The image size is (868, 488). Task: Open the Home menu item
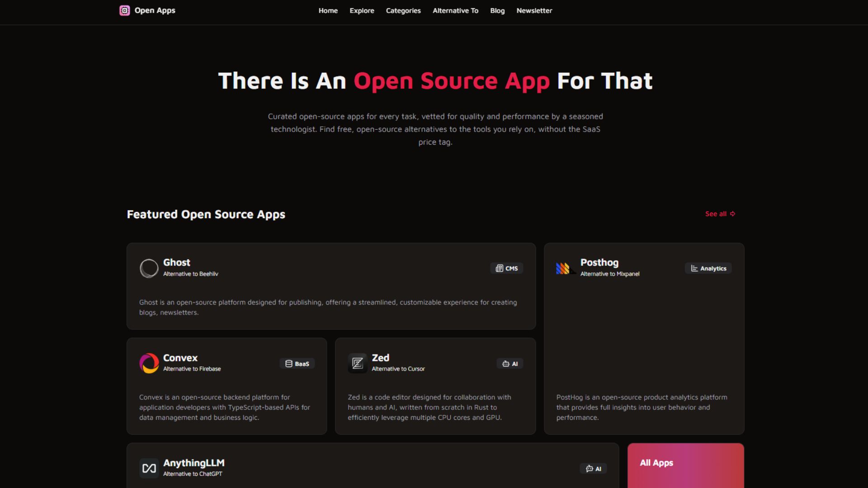(x=328, y=10)
